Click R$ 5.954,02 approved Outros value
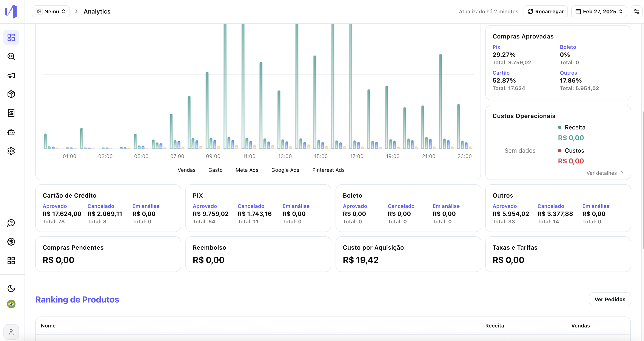This screenshot has width=644, height=341. pos(511,214)
